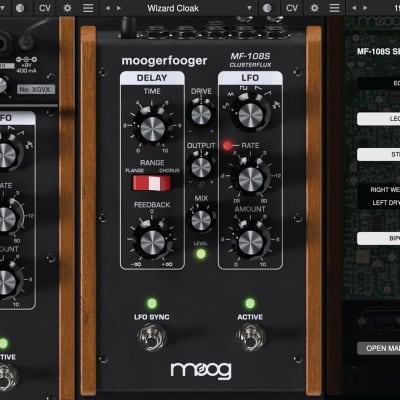Click the LFO RATE knob on Clusterflux
Image resolution: width=400 pixels, height=400 pixels.
(x=250, y=179)
